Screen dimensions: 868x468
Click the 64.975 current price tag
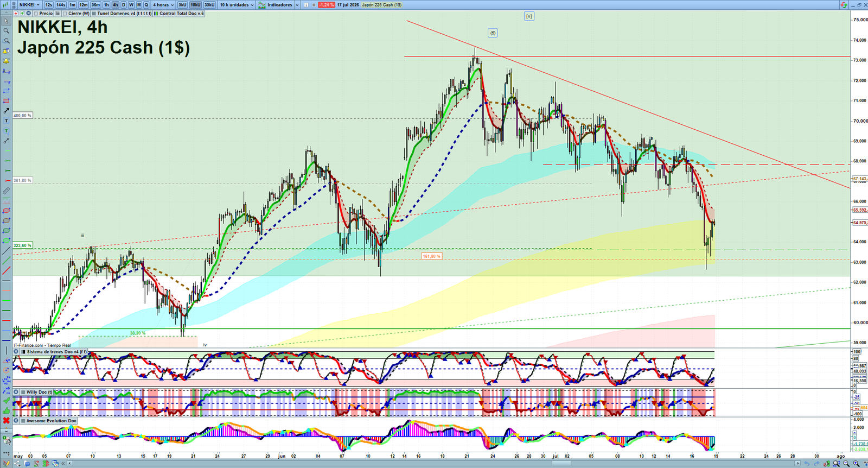[x=860, y=223]
